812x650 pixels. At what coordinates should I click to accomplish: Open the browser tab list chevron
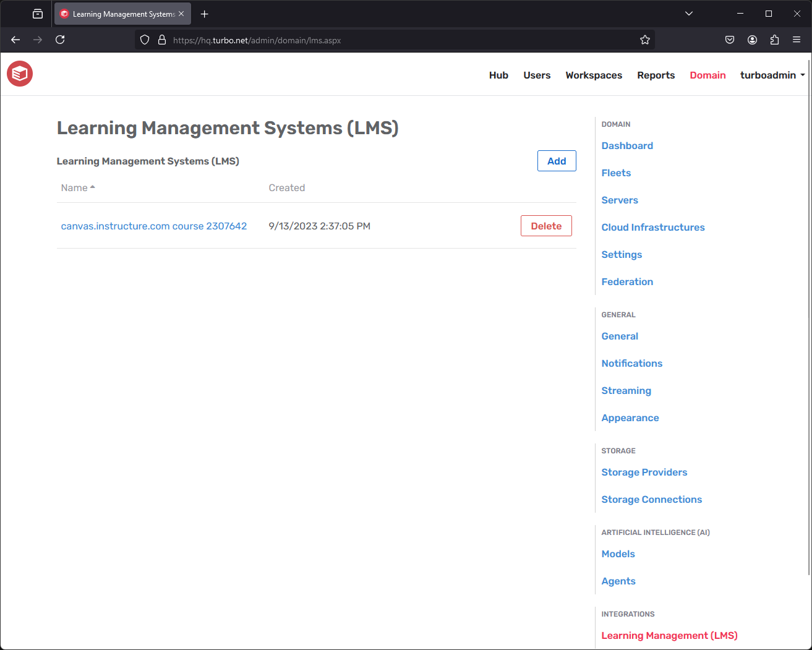(688, 13)
